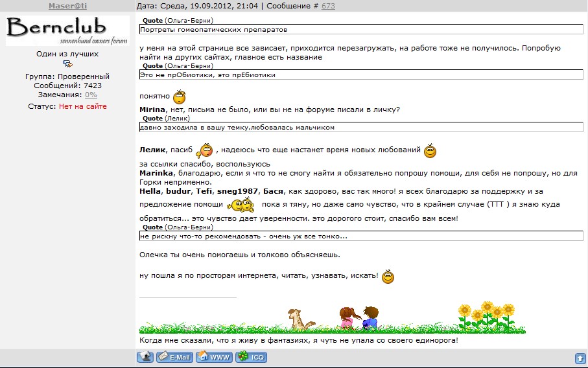Click the quote "Это не прОбиотики, это прЕбиотики"
This screenshot has width=588, height=368.
(x=361, y=75)
